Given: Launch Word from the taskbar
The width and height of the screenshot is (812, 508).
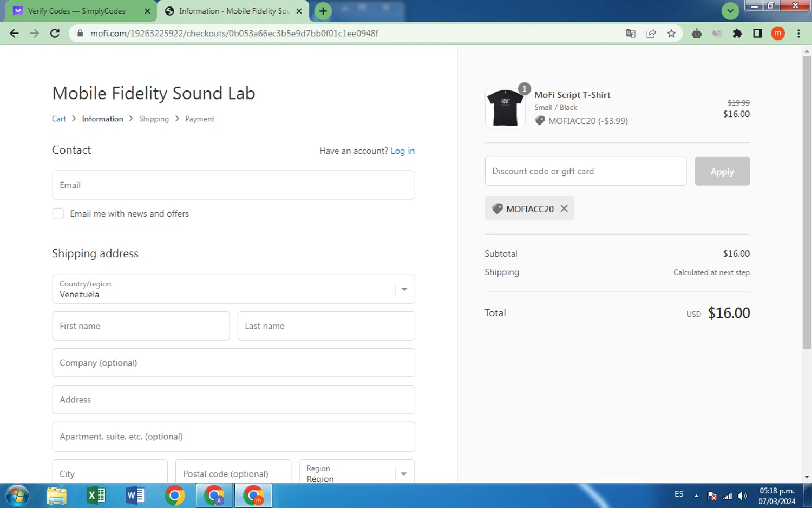Looking at the screenshot, I should [135, 496].
